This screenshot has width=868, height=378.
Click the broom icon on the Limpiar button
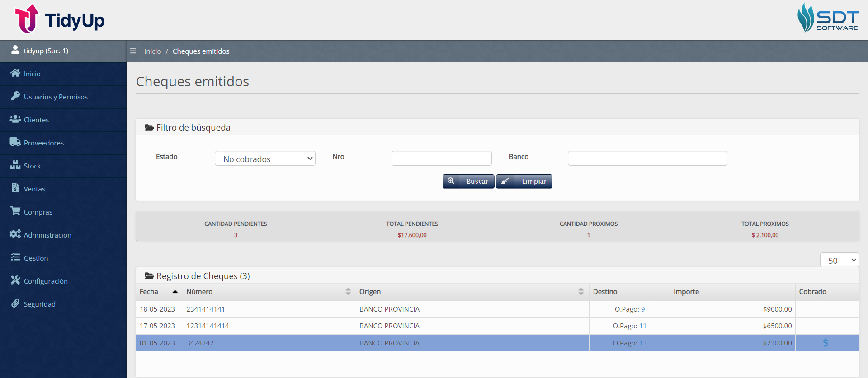pyautogui.click(x=505, y=181)
